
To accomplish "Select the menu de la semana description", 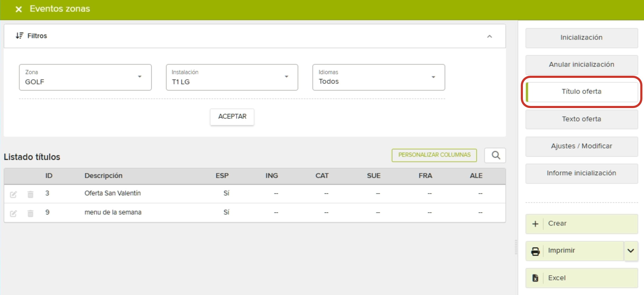I will [113, 212].
